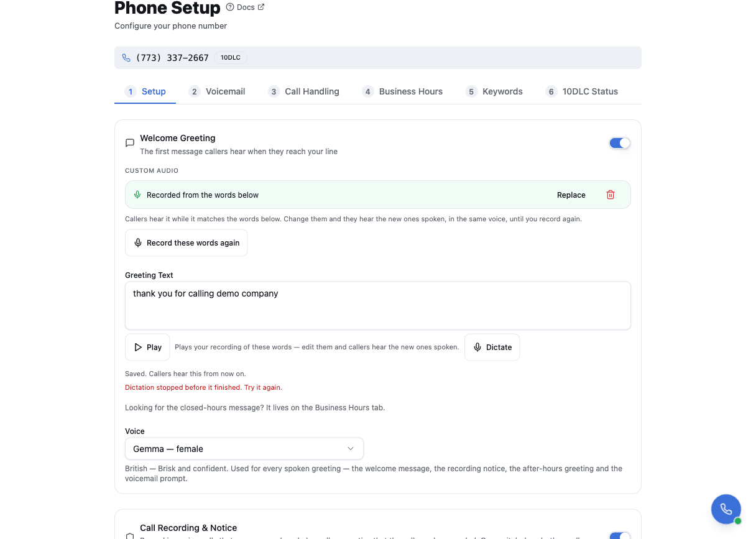The image size is (756, 539).
Task: Click the speech bubble icon by Welcome Greeting
Action: click(130, 143)
